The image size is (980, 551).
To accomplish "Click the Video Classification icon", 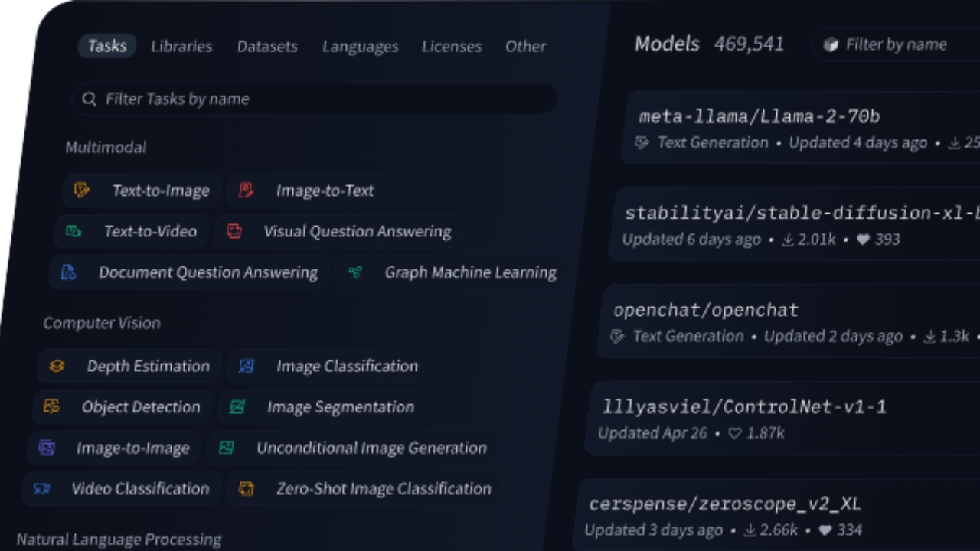I will tap(42, 488).
